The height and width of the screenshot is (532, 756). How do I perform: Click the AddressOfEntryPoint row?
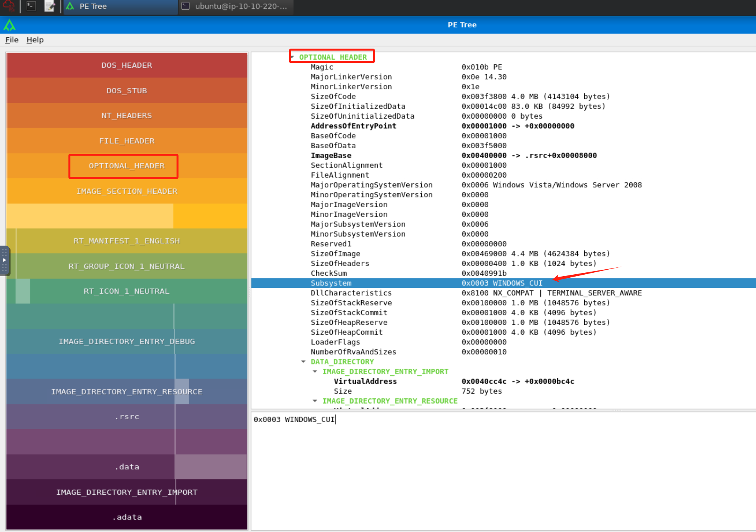tap(503, 126)
